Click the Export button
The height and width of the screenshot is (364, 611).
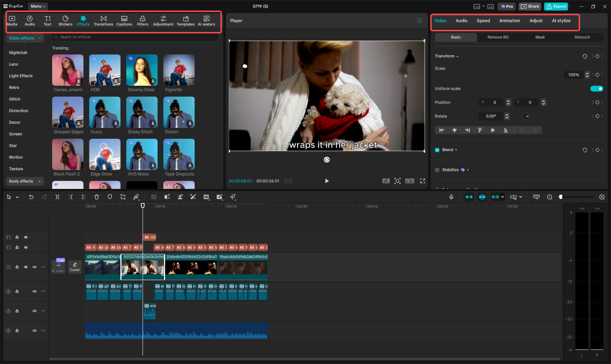[x=556, y=6]
